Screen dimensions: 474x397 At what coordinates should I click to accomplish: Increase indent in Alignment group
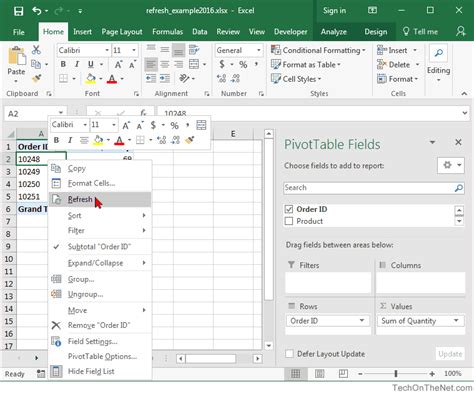click(x=165, y=79)
